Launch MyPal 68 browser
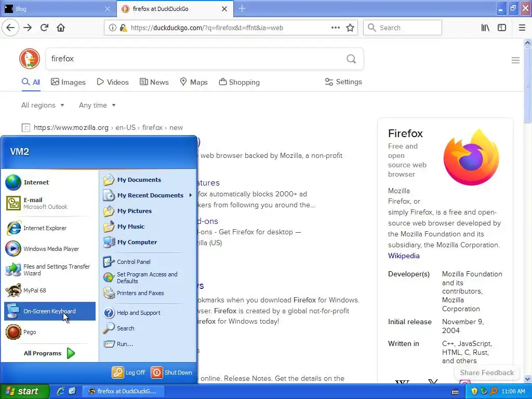The image size is (532, 399). (x=49, y=290)
